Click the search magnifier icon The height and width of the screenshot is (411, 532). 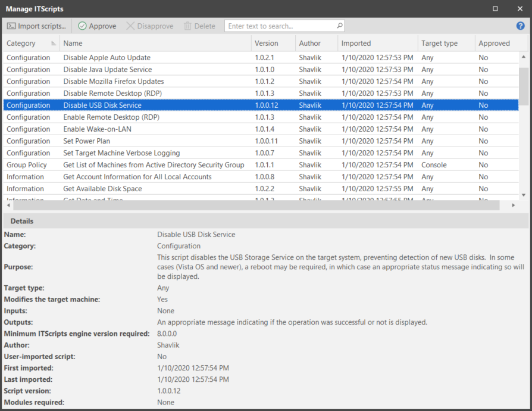click(x=339, y=26)
